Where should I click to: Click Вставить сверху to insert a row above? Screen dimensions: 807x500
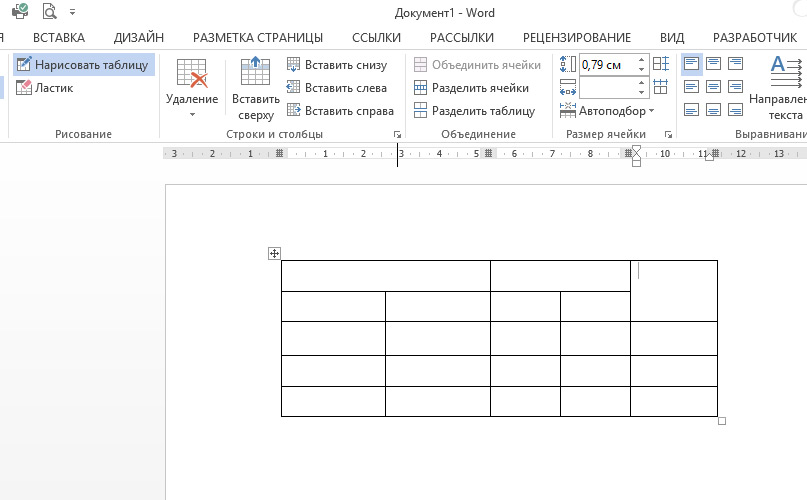tap(256, 89)
